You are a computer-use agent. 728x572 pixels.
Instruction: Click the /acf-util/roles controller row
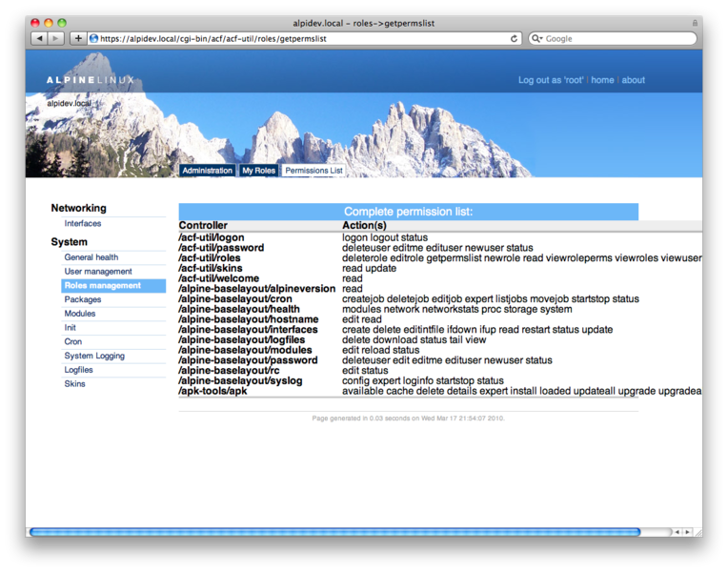tap(210, 258)
